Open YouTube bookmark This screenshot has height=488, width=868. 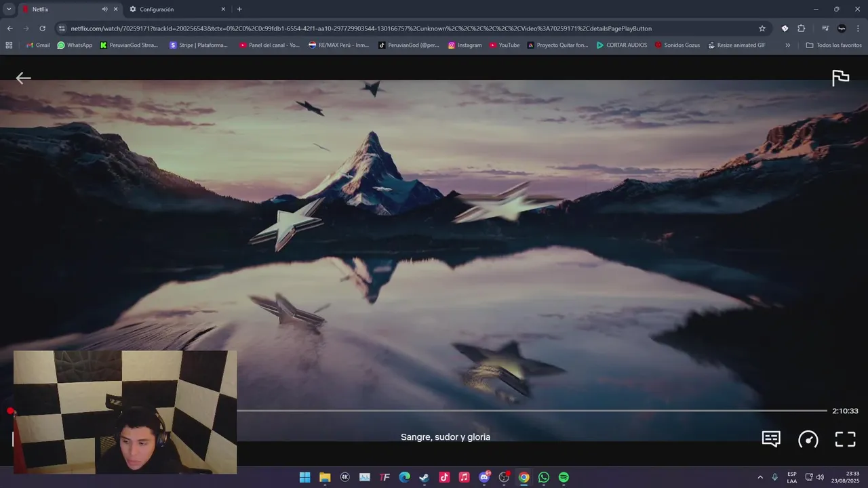pos(505,45)
